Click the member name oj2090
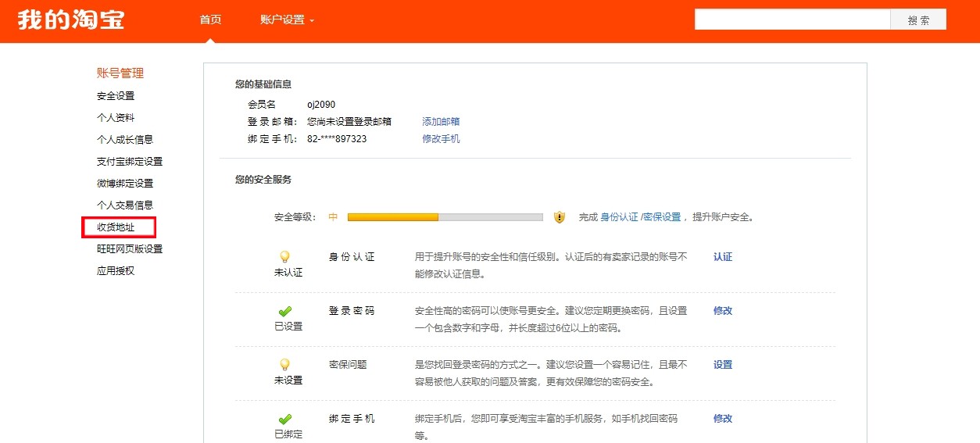This screenshot has height=443, width=980. (x=321, y=105)
